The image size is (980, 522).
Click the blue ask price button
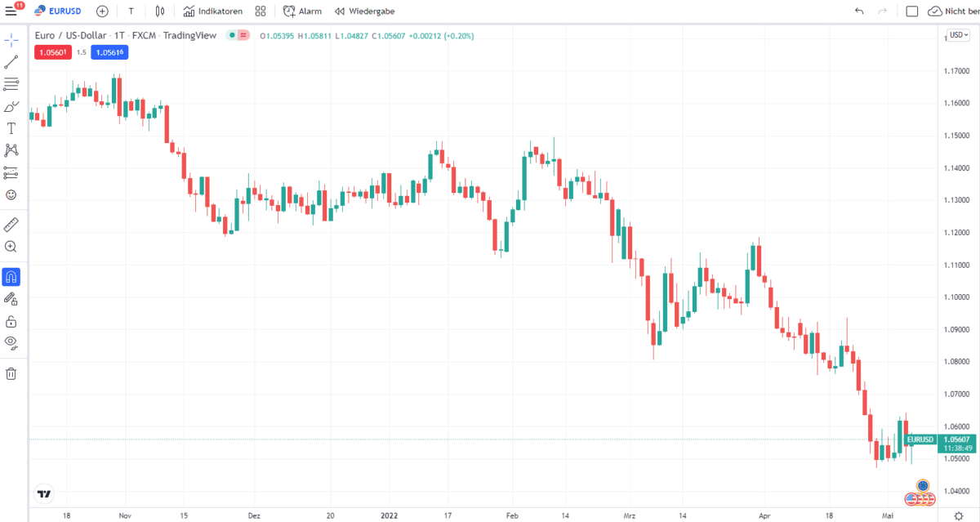[x=109, y=52]
